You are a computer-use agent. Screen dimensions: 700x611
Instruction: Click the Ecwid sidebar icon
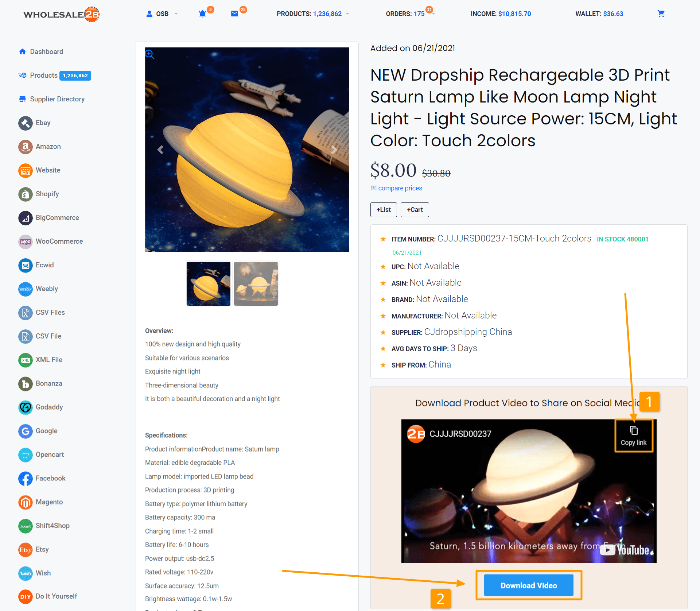(x=26, y=265)
